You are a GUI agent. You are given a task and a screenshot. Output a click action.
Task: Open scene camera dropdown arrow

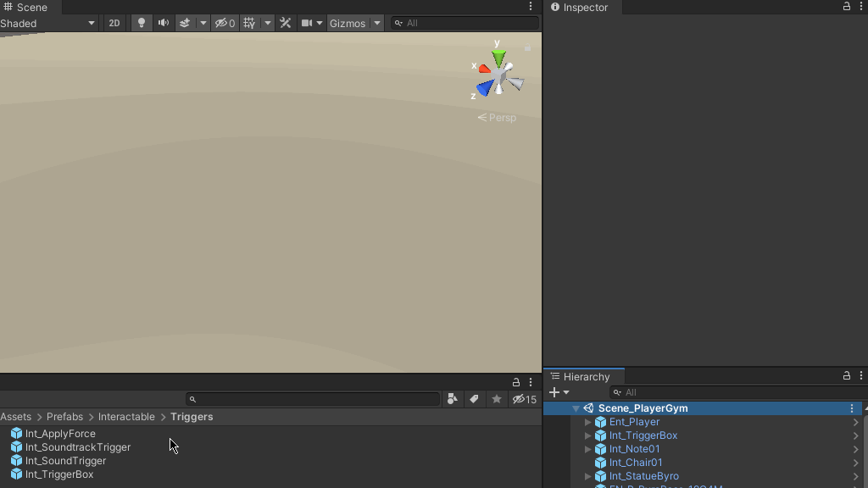coord(320,23)
